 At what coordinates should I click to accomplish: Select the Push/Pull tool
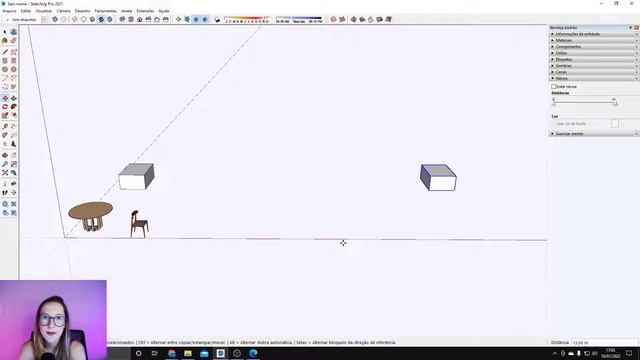pos(13,98)
